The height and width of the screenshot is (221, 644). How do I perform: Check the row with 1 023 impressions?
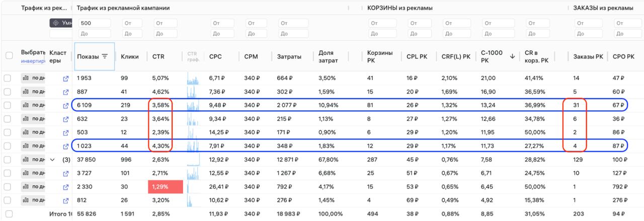point(8,146)
